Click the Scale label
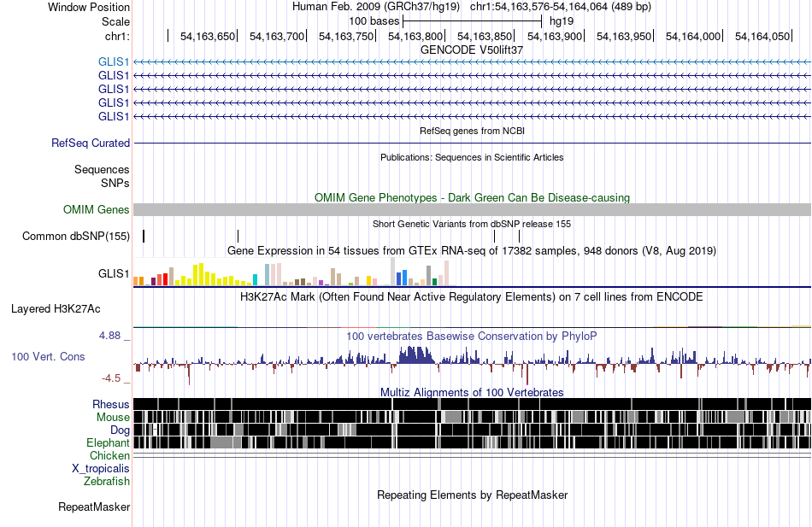Screen dimensions: 812x527 (115, 21)
